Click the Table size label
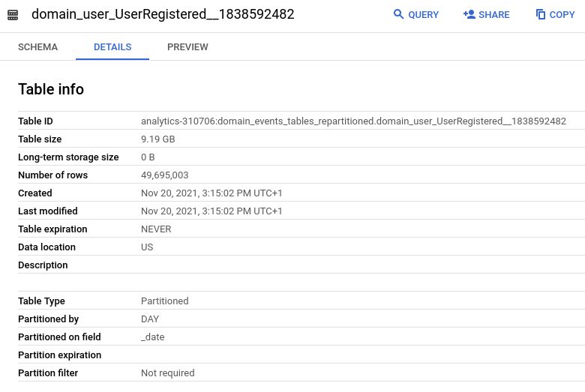The image size is (585, 392). tap(40, 139)
